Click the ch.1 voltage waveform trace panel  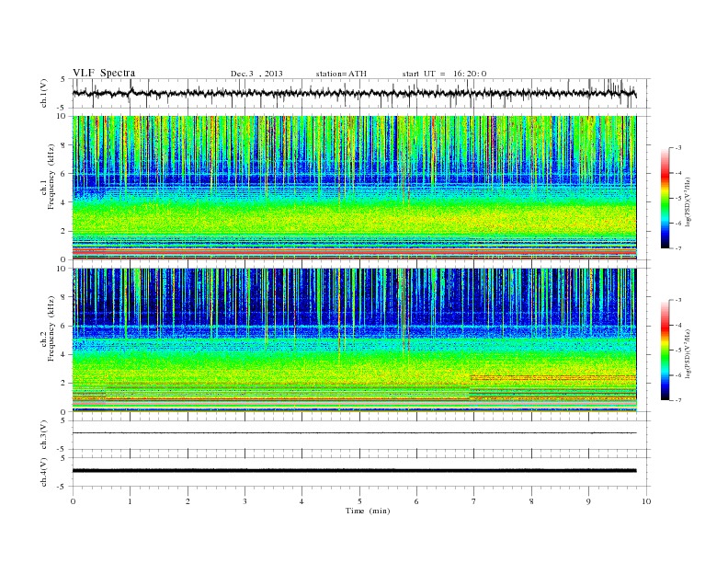tap(361, 93)
